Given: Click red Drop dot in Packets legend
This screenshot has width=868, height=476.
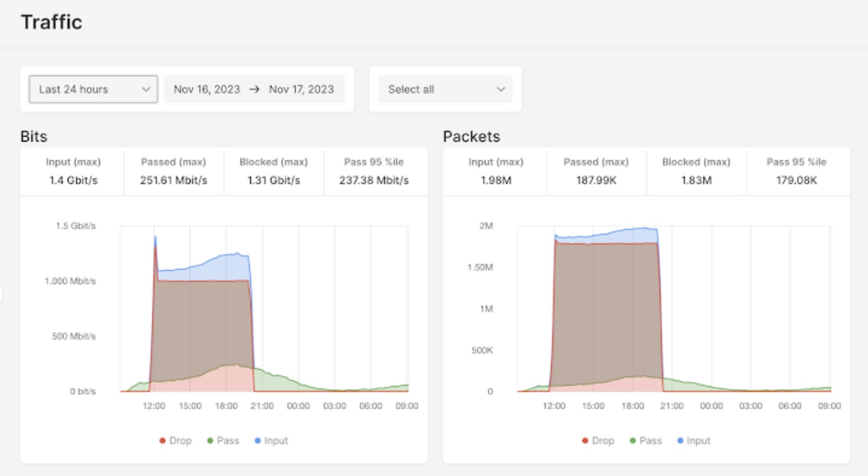Looking at the screenshot, I should [x=585, y=441].
